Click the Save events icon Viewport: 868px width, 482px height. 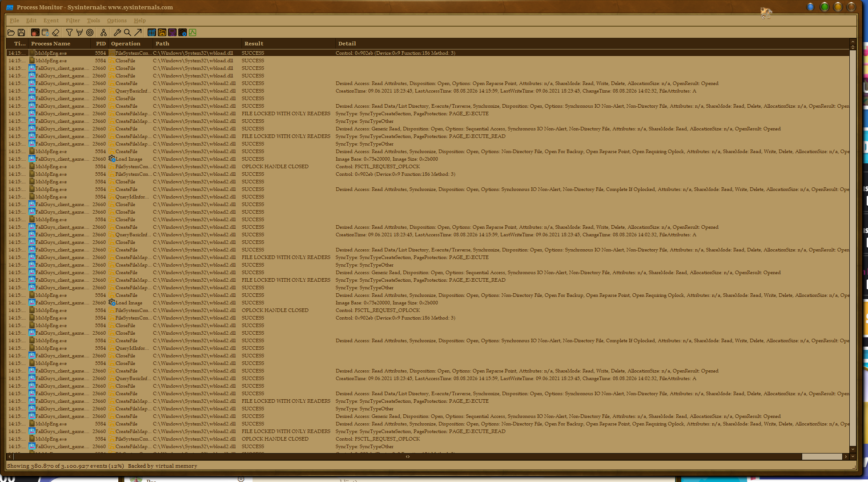click(x=21, y=32)
